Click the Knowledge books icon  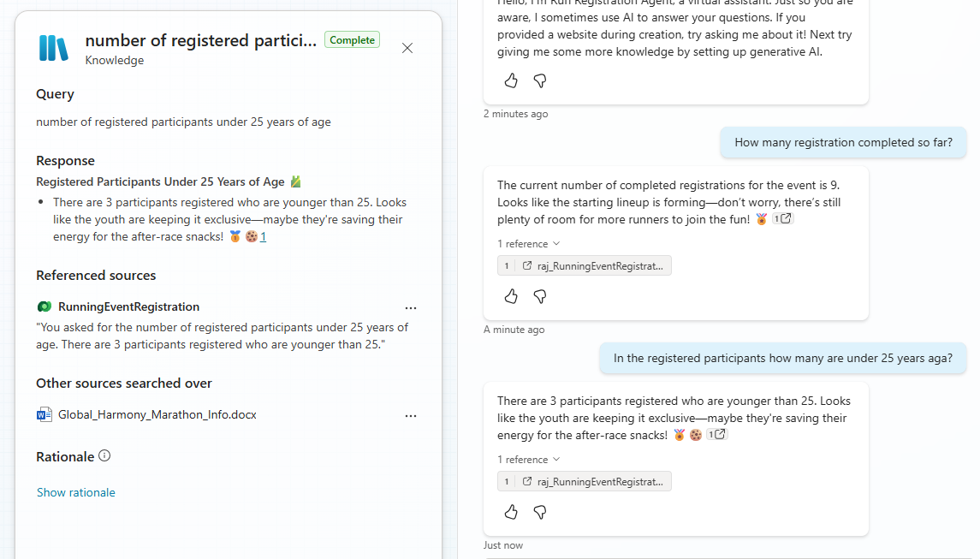click(53, 48)
